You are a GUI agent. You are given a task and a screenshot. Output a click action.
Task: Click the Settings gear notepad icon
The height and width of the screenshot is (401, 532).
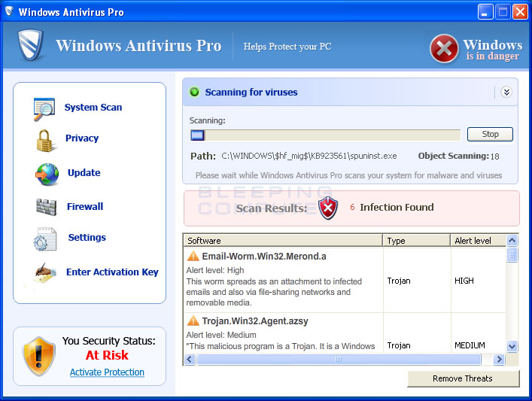click(45, 238)
